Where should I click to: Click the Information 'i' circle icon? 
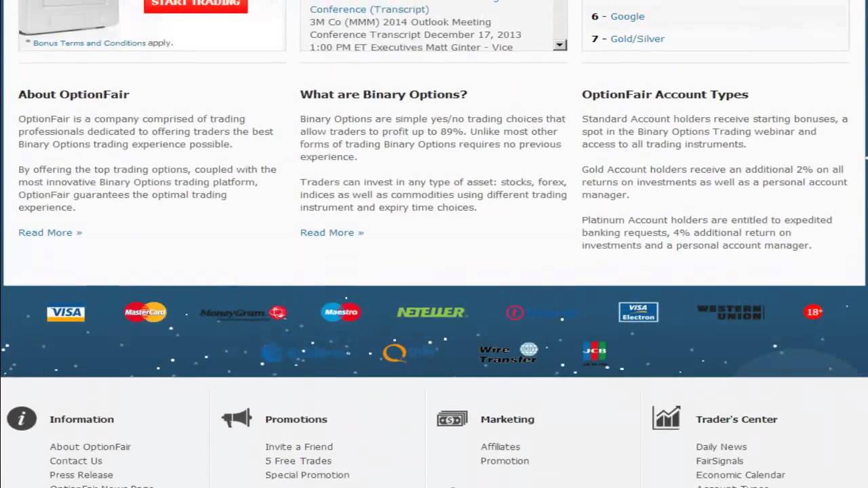pos(22,418)
